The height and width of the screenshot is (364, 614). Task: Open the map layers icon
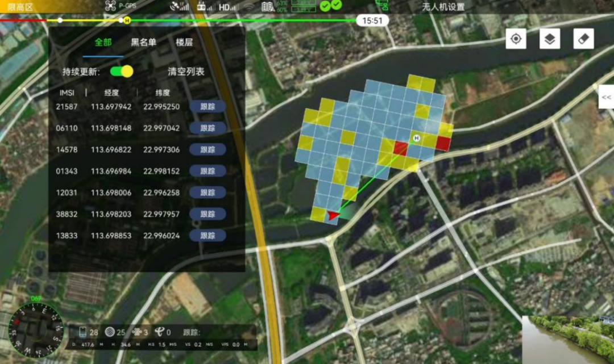click(550, 39)
